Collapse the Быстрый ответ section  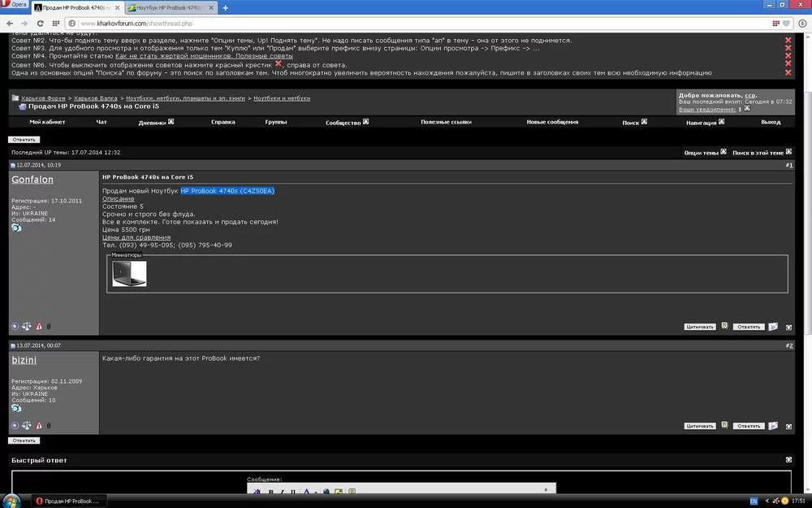(x=788, y=459)
